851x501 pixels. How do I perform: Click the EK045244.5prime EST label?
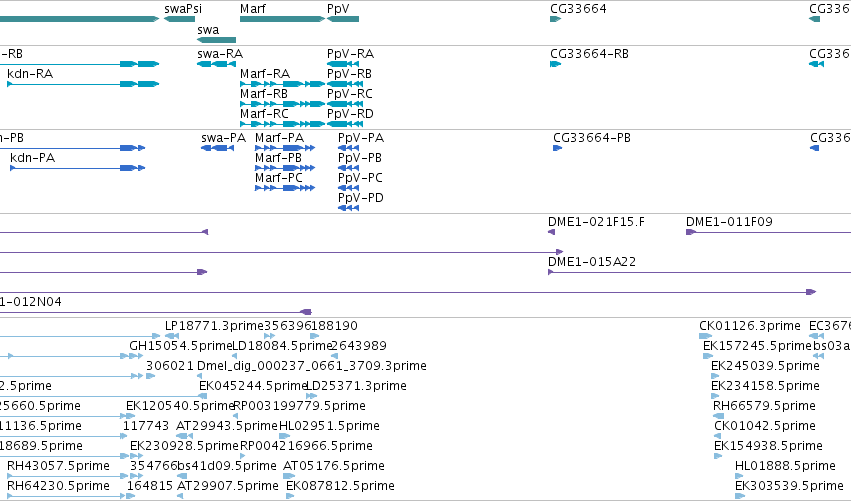[x=253, y=386]
